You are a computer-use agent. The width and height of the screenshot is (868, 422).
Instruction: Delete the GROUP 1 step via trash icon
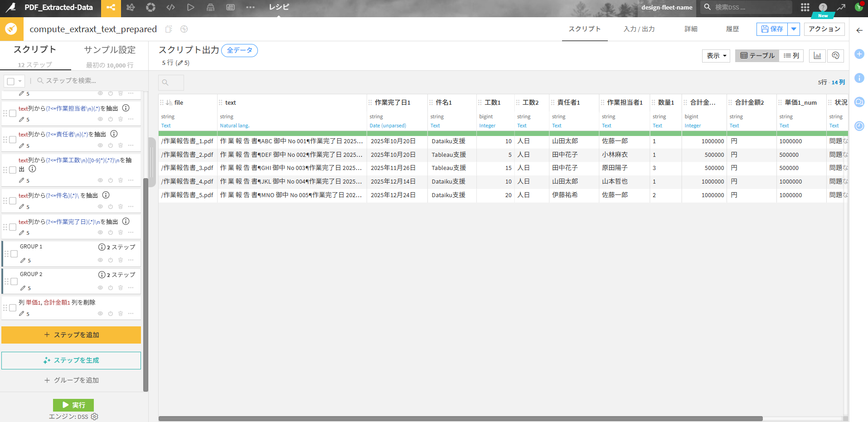(121, 260)
